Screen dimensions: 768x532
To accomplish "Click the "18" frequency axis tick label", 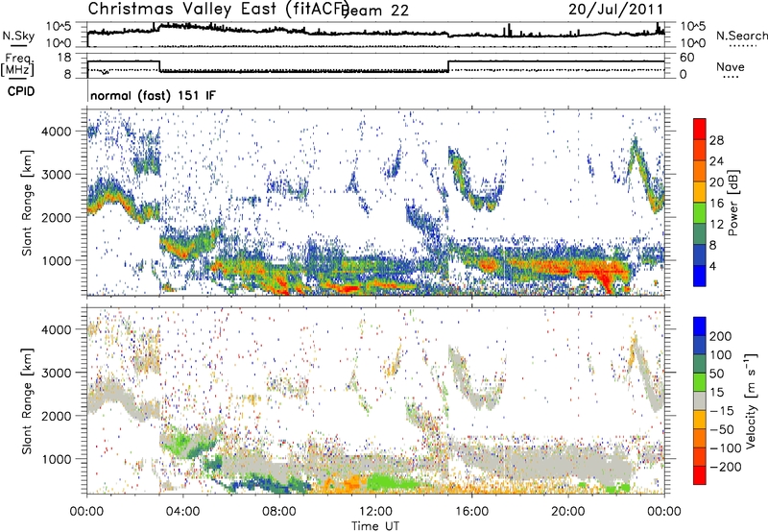I will coord(64,58).
